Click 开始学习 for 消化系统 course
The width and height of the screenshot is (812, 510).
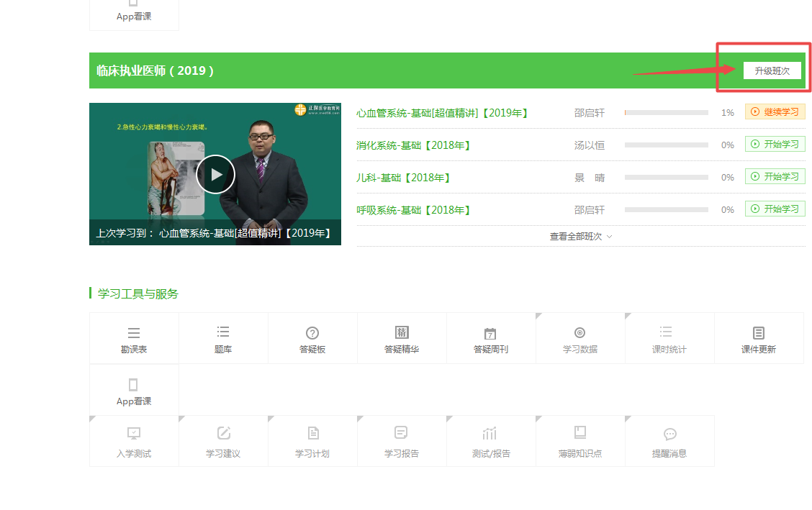pyautogui.click(x=775, y=145)
